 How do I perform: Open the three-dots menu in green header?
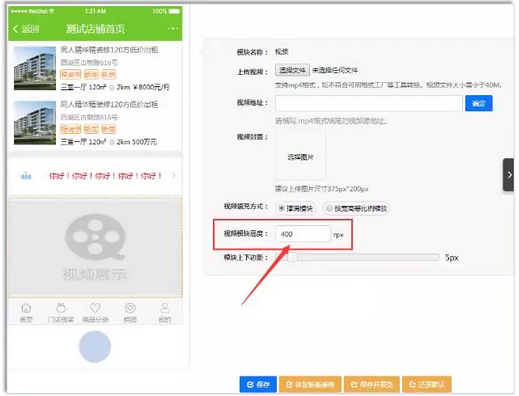[173, 29]
